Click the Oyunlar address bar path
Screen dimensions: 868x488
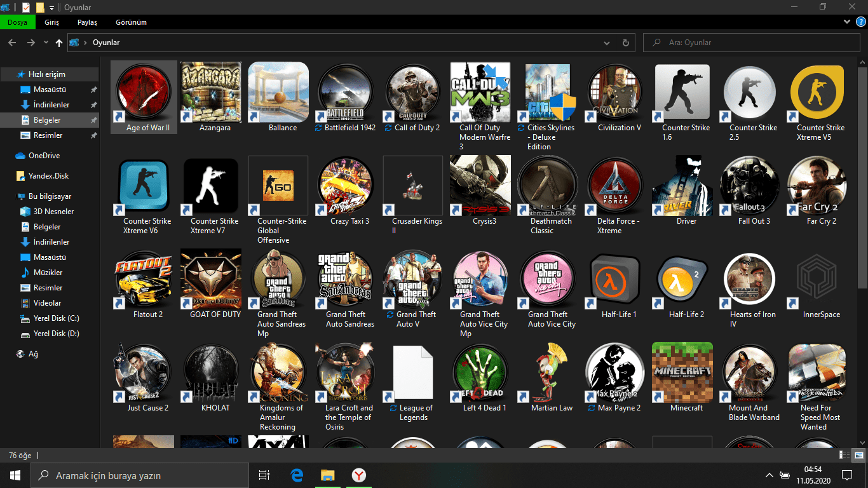[106, 43]
